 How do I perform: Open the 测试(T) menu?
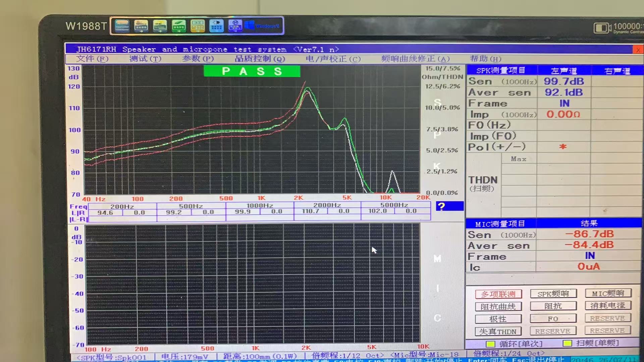coord(145,59)
